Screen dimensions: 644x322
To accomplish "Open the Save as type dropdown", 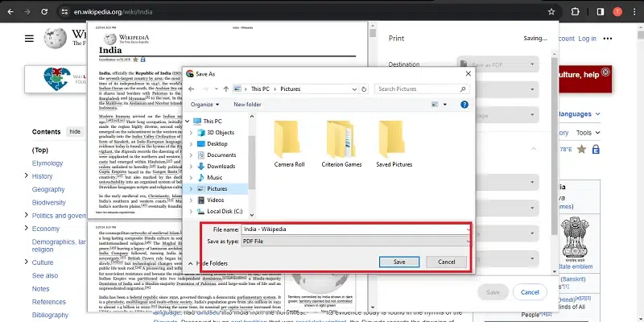I will pyautogui.click(x=356, y=242).
